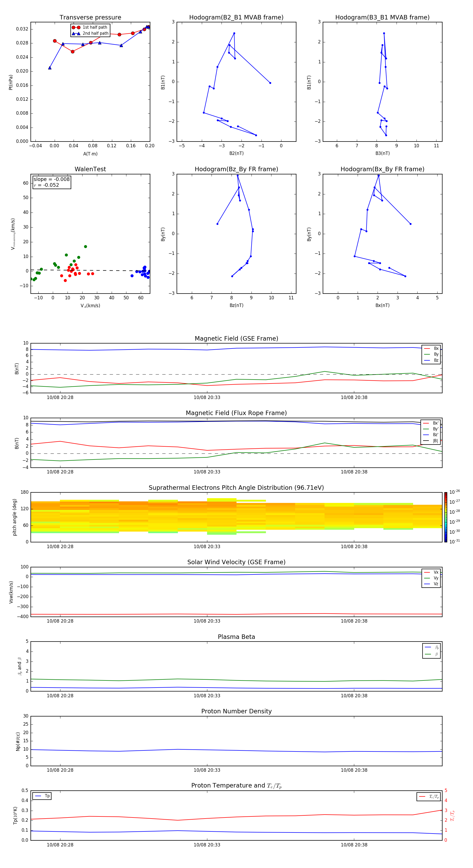The image size is (473, 868).
Task: Click the "WalenTest" plot title
Action: click(90, 169)
